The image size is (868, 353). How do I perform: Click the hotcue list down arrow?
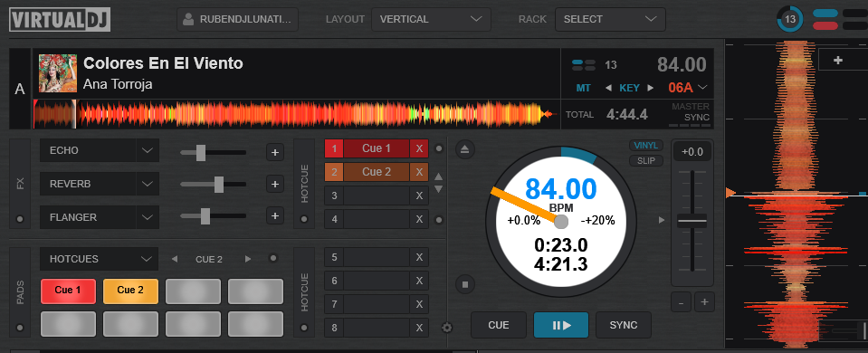point(438,189)
